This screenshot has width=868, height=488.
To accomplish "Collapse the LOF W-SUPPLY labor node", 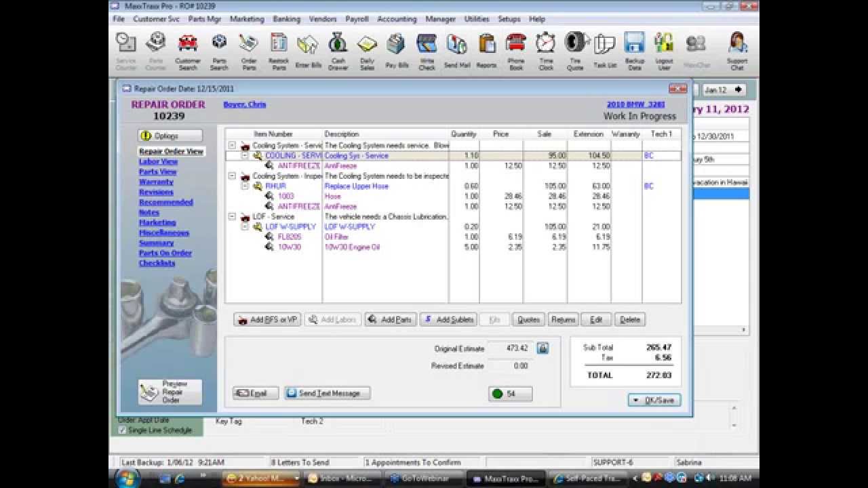I will tap(245, 227).
